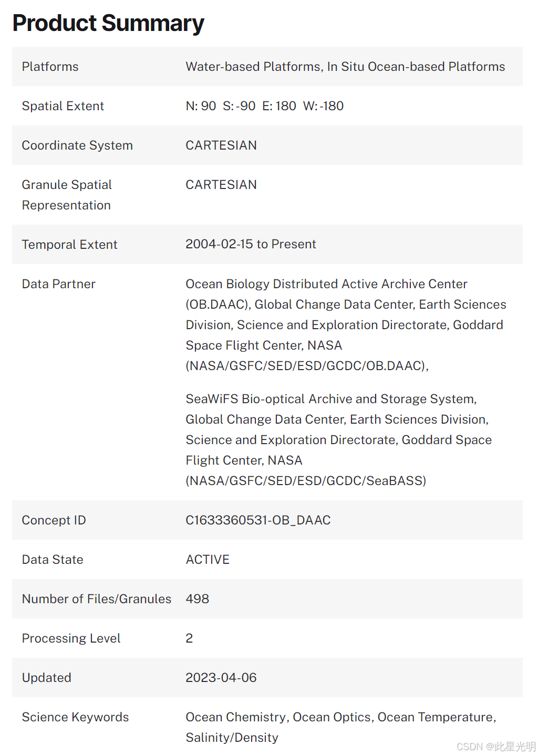Click Ocean Chemistry science keyword
The width and height of the screenshot is (538, 756).
(236, 717)
